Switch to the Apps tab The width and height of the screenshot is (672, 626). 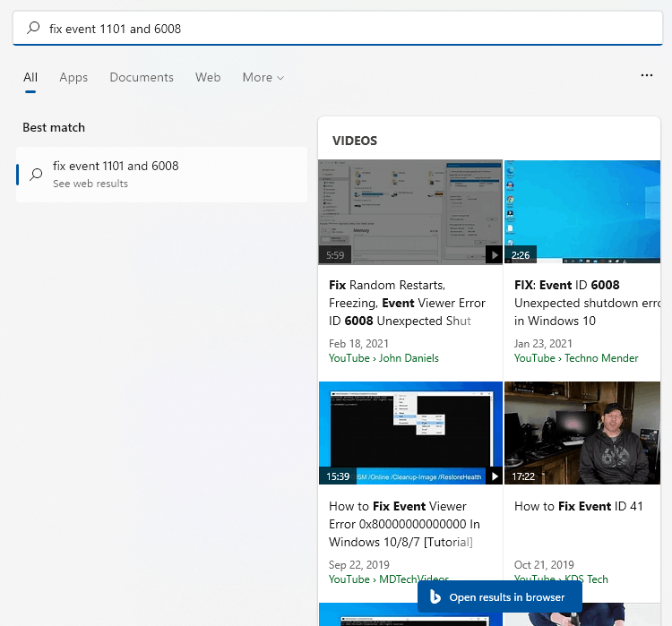[73, 78]
